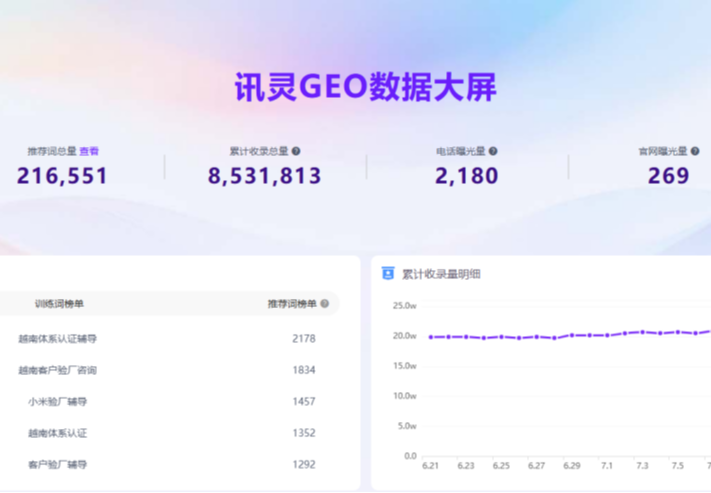The height and width of the screenshot is (493, 711).
Task: Click the 累计收录量明细 chart title
Action: click(x=441, y=274)
